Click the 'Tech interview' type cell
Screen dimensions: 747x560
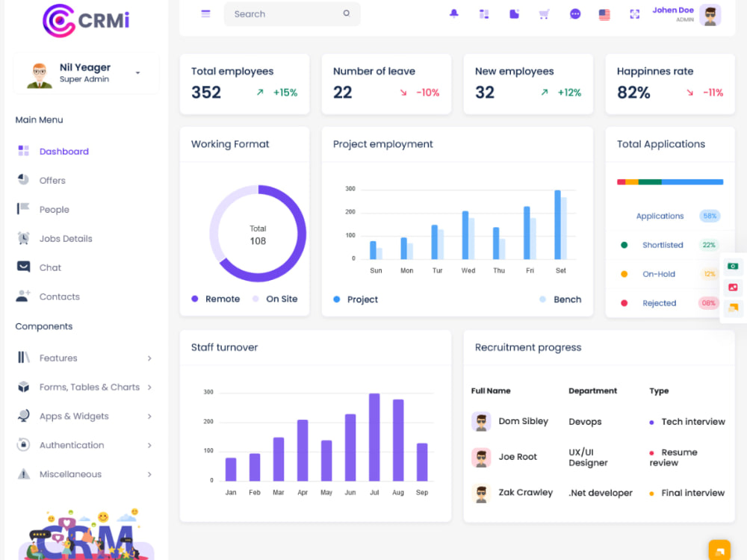687,421
